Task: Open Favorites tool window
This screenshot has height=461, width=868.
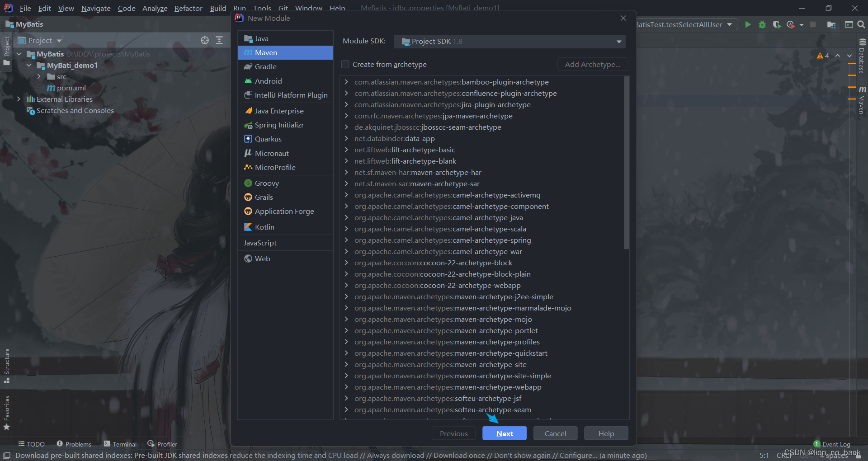Action: (7, 413)
